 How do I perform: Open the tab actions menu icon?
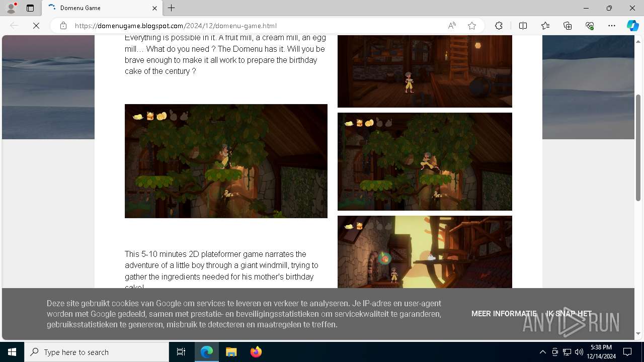[30, 8]
